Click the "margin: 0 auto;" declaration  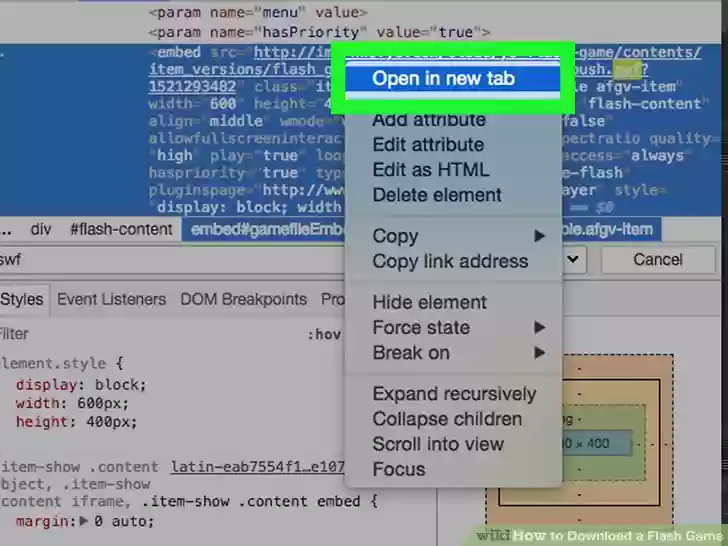pos(84,521)
